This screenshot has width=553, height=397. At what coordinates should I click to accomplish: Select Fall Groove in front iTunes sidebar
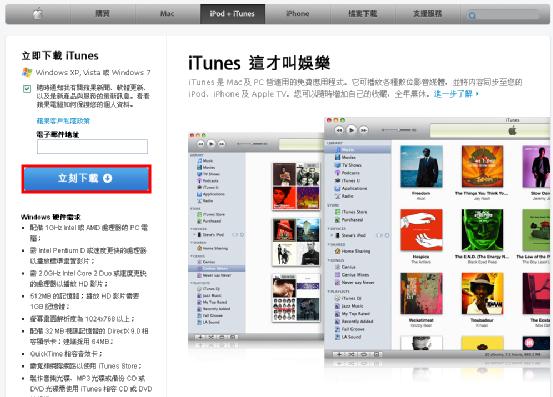[349, 329]
